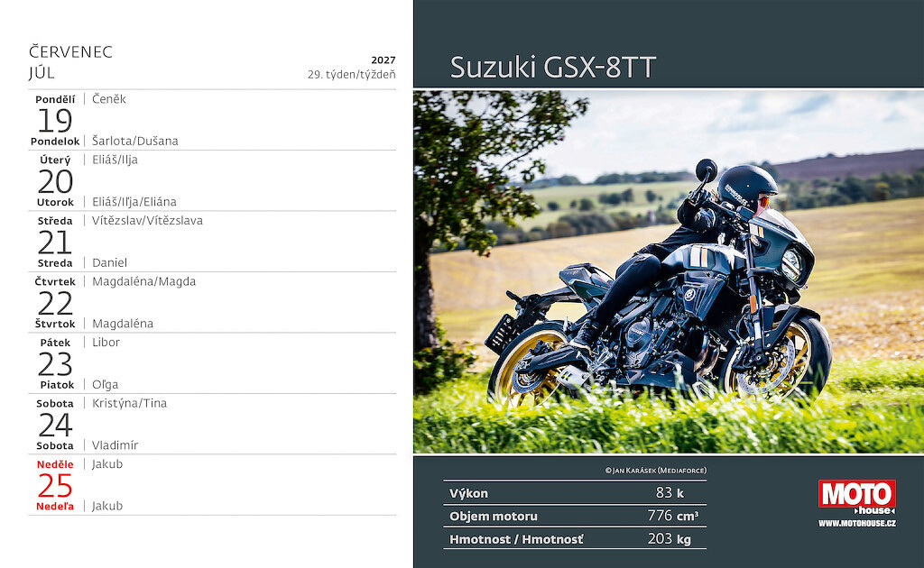Click the 'Hmotnost / Hmotnosť' label

[516, 539]
